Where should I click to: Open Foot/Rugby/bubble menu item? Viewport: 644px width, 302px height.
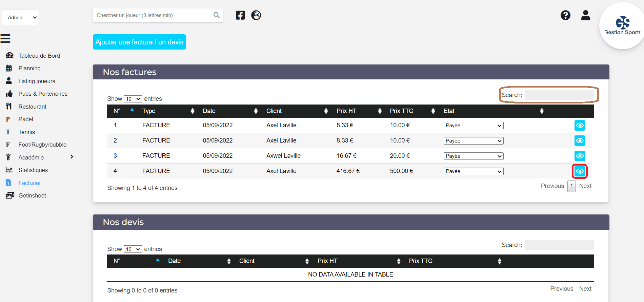tap(42, 145)
